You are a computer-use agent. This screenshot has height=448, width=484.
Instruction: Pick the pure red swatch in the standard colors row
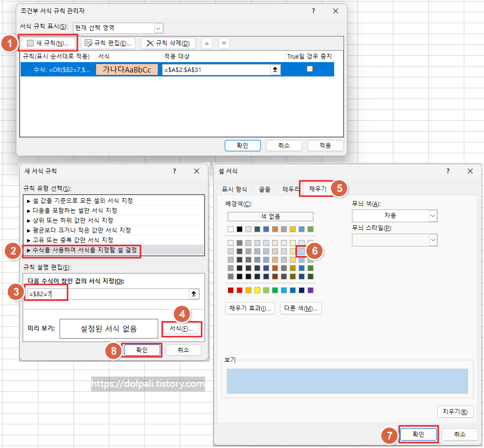(240, 290)
